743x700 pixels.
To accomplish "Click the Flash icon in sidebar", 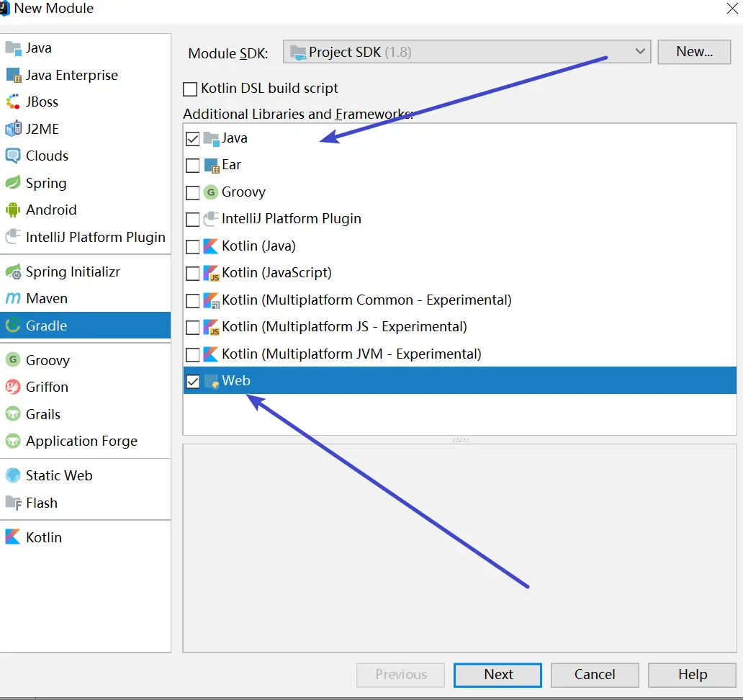I will tap(13, 503).
